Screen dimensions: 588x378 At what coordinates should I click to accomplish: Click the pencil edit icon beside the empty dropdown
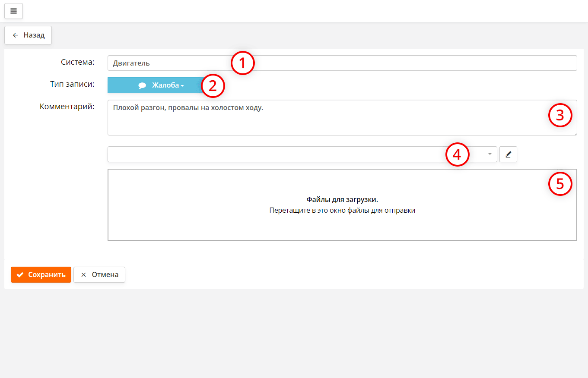[508, 154]
